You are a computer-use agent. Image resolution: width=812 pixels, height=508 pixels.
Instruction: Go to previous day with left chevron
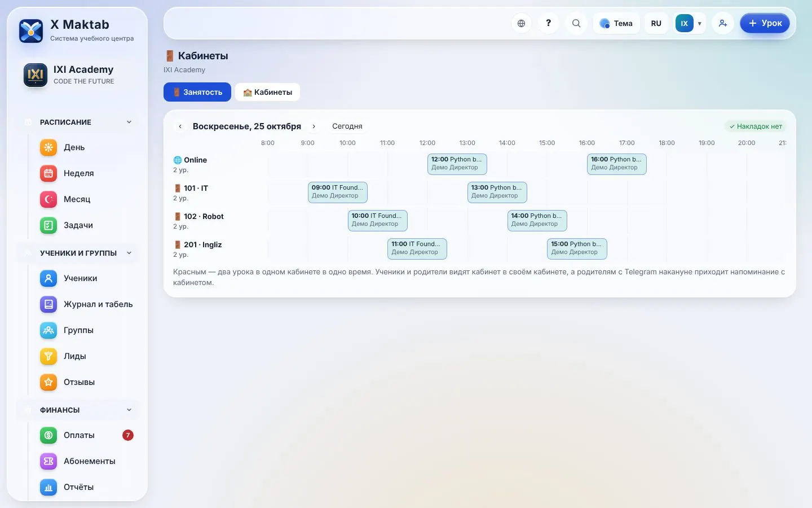pos(180,126)
